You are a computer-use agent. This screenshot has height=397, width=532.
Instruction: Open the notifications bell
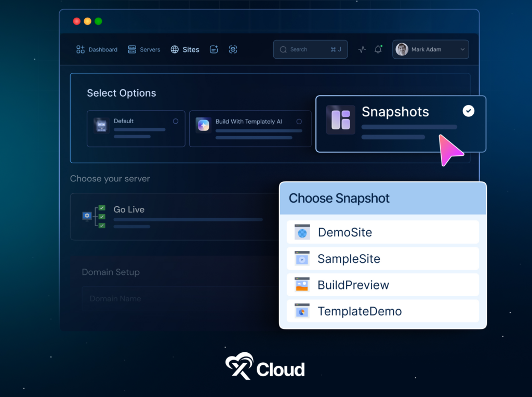[378, 49]
